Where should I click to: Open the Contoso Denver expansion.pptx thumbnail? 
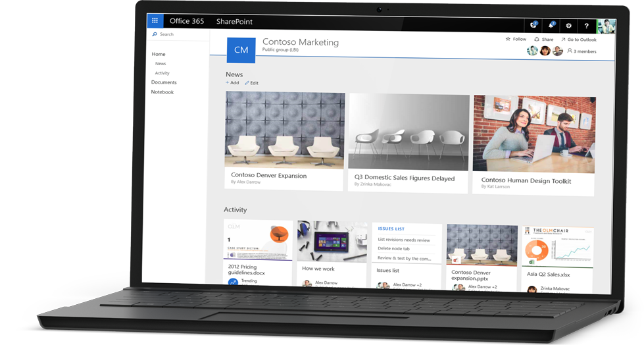click(x=482, y=245)
